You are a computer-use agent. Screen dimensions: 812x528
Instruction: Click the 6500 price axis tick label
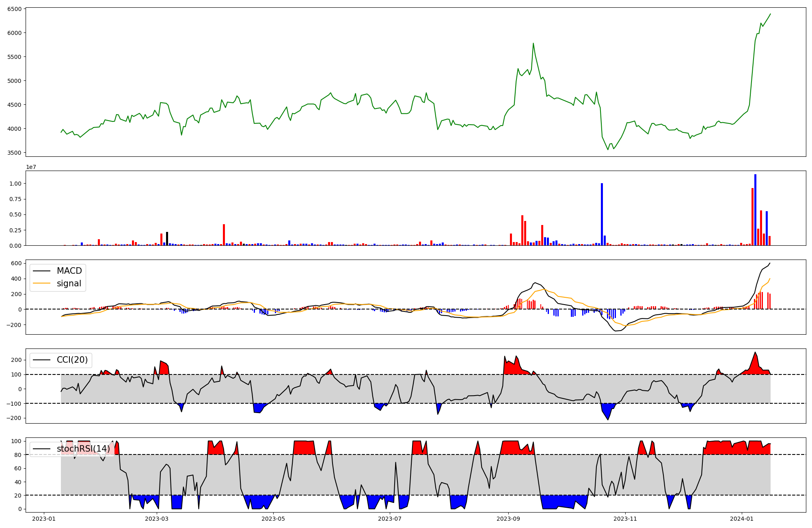(15, 9)
